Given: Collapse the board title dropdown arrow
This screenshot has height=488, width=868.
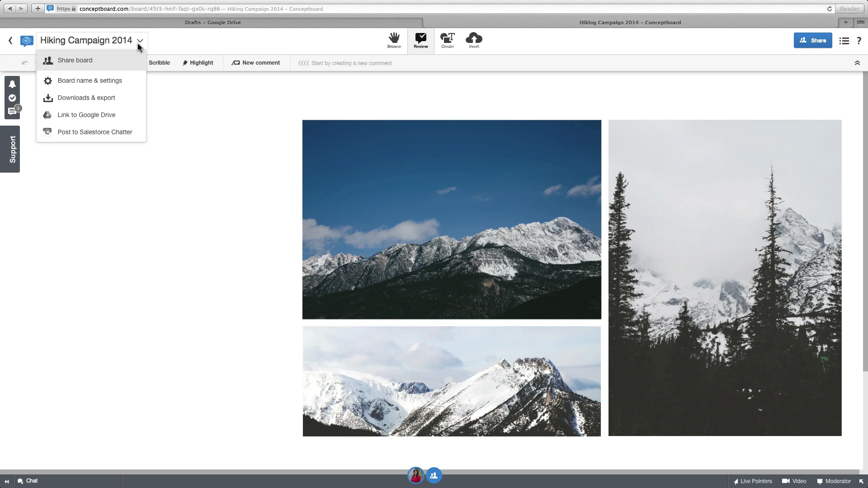Looking at the screenshot, I should (x=140, y=41).
